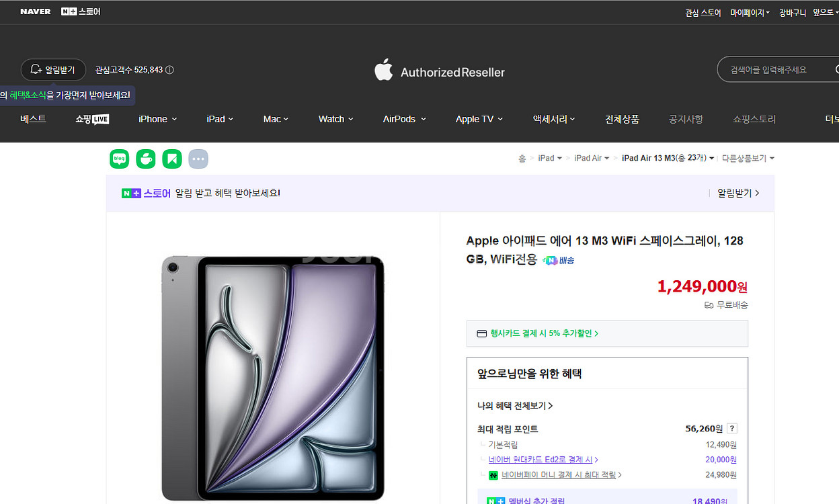Click the info icon beside 관심고객수
This screenshot has width=839, height=504.
pos(169,70)
